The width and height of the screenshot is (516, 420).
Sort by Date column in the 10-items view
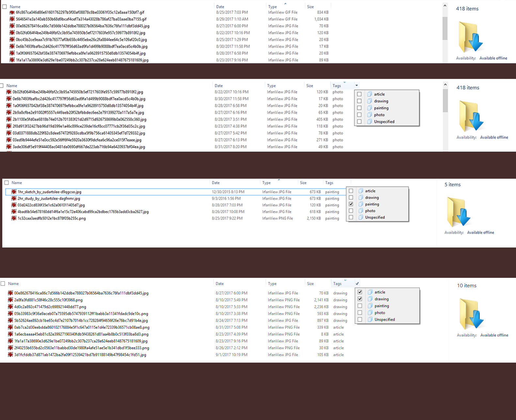pyautogui.click(x=220, y=284)
